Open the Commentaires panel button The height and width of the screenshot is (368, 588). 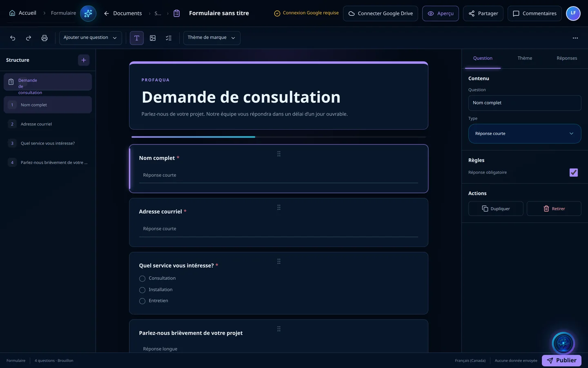(535, 13)
